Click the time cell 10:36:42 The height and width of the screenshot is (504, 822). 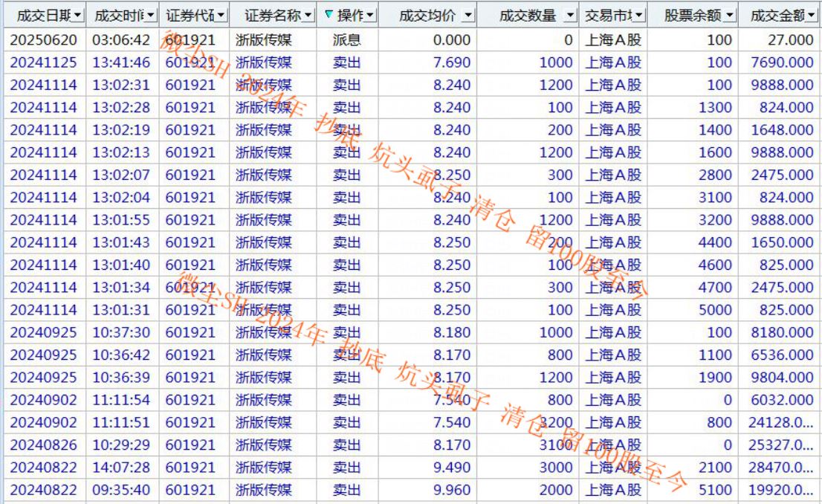point(121,355)
